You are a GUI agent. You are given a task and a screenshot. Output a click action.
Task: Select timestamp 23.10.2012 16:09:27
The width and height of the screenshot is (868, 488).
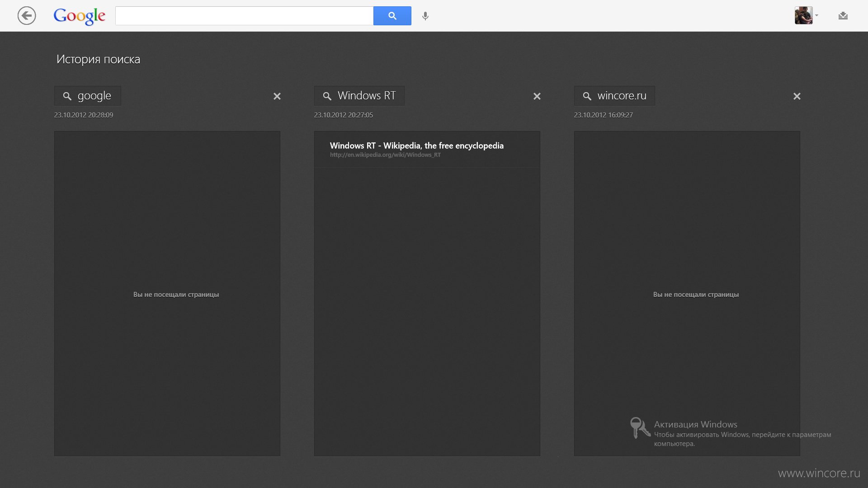coord(604,115)
